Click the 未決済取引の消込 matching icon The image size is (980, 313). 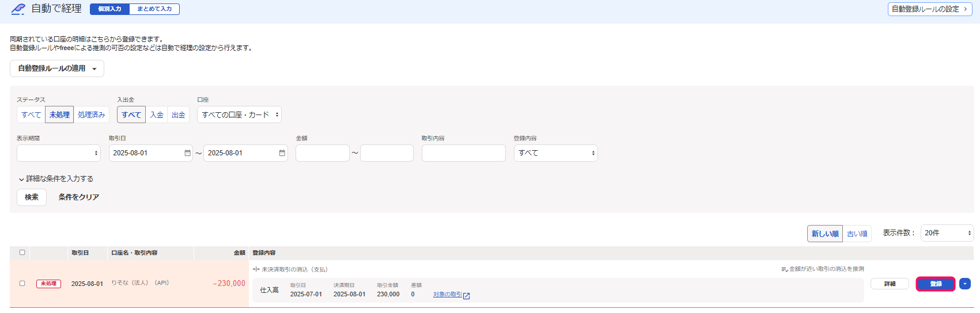[256, 269]
